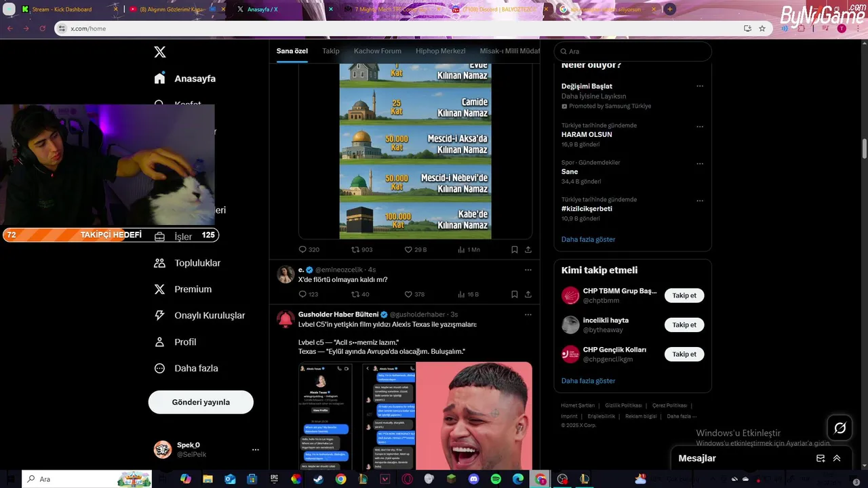Click the Grok floating icon
868x488 pixels.
tap(840, 428)
